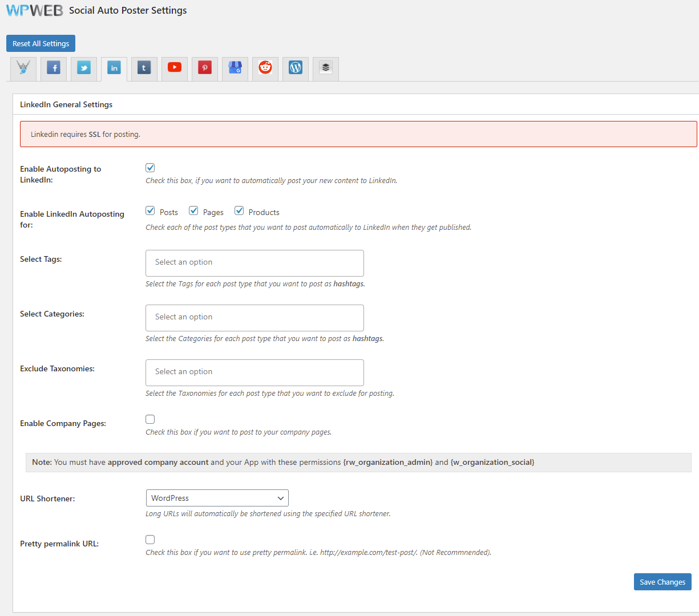Uncheck the Pages post type
The width and height of the screenshot is (699, 616).
coord(193,210)
